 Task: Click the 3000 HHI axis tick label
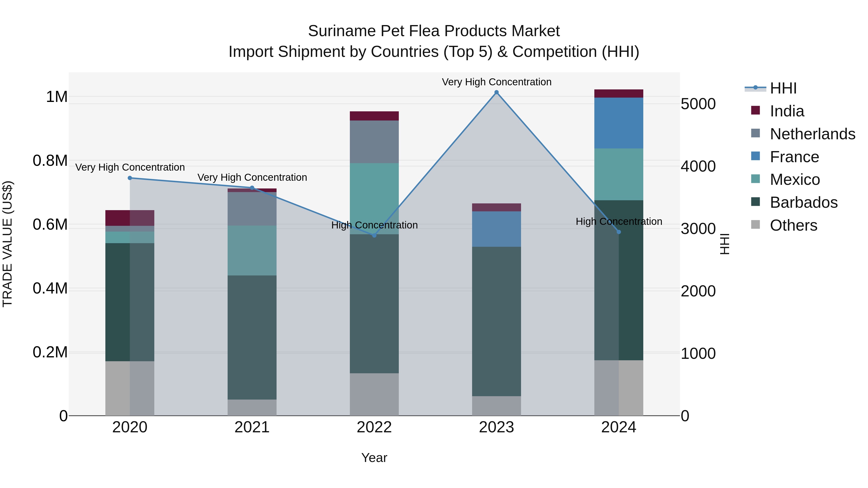(698, 229)
